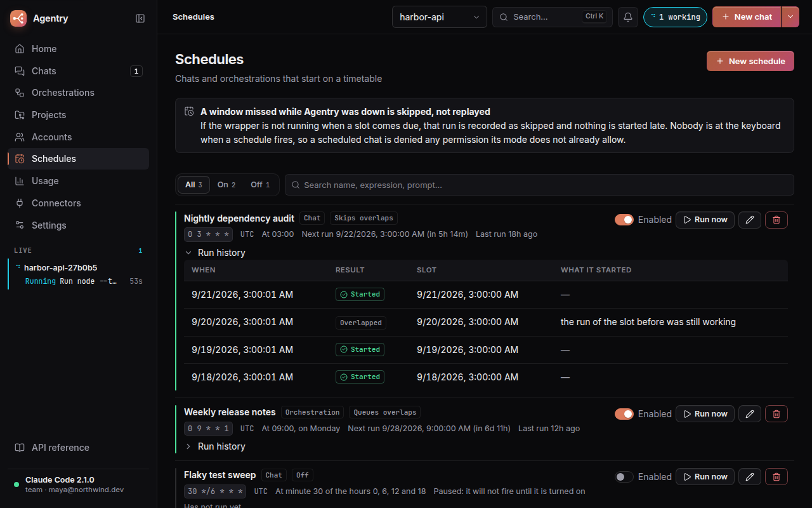This screenshot has height=508, width=812.
Task: Click the Agentry logo icon
Action: click(x=18, y=18)
